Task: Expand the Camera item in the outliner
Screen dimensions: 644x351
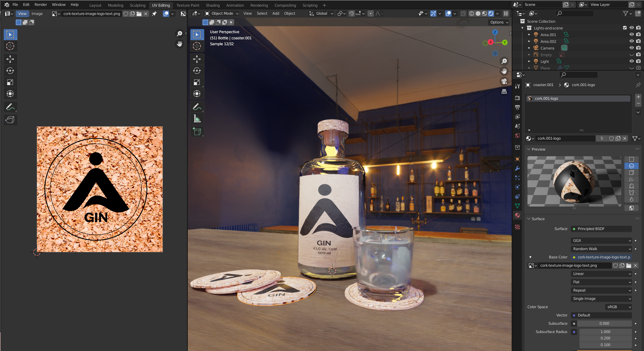Action: point(529,48)
